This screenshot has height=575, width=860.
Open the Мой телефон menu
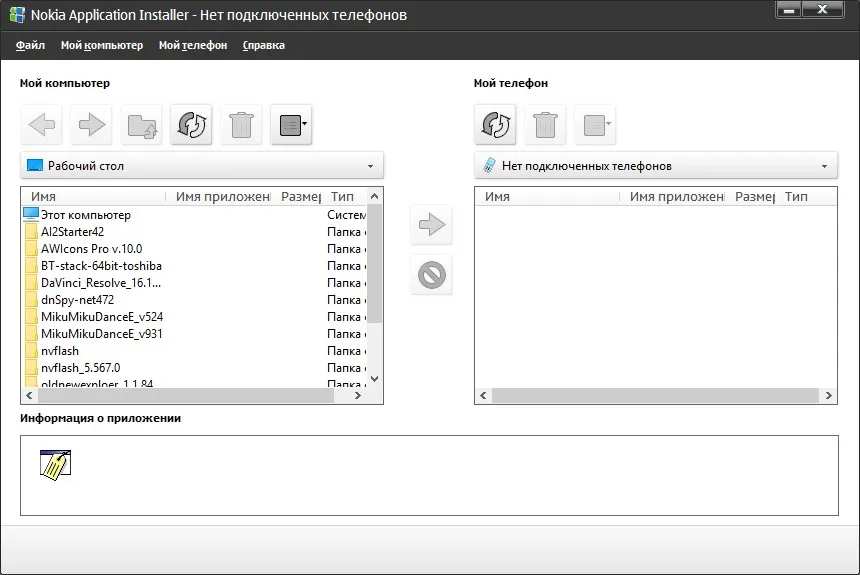(193, 46)
